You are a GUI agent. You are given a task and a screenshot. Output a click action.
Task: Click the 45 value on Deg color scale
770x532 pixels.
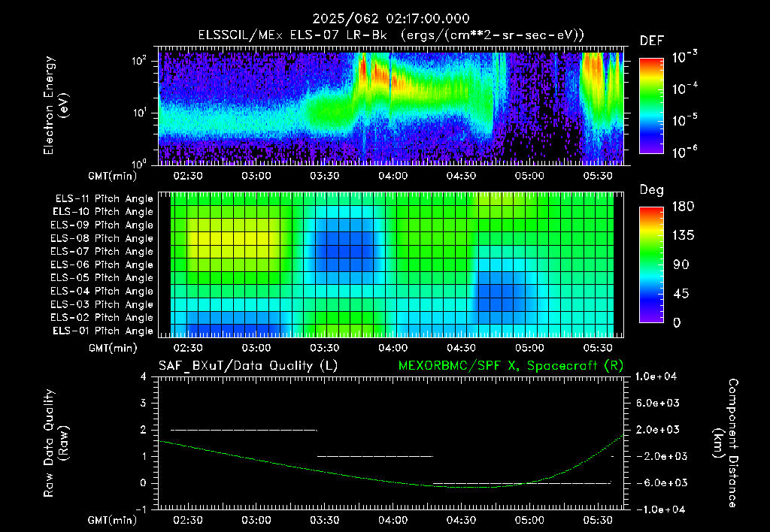681,294
